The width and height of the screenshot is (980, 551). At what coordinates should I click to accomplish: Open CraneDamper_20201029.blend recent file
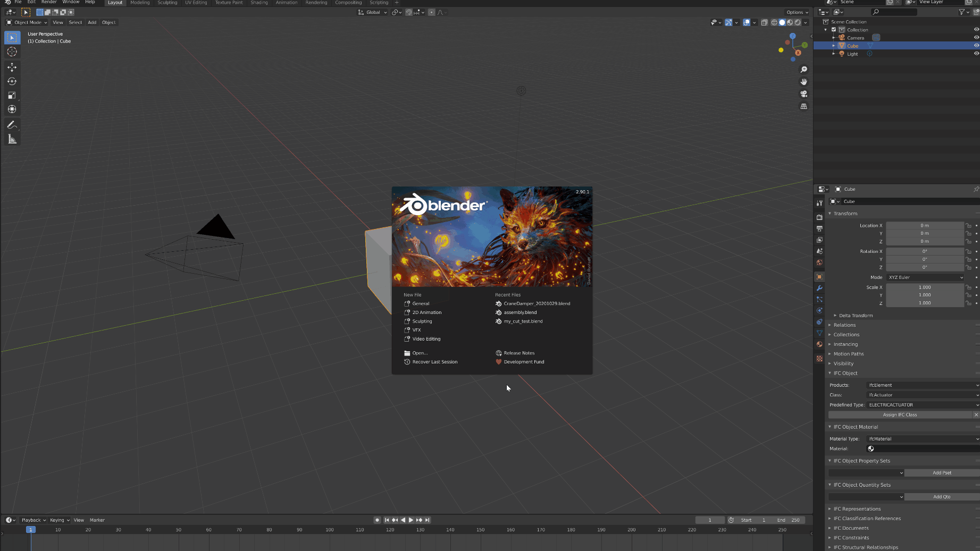tap(532, 304)
